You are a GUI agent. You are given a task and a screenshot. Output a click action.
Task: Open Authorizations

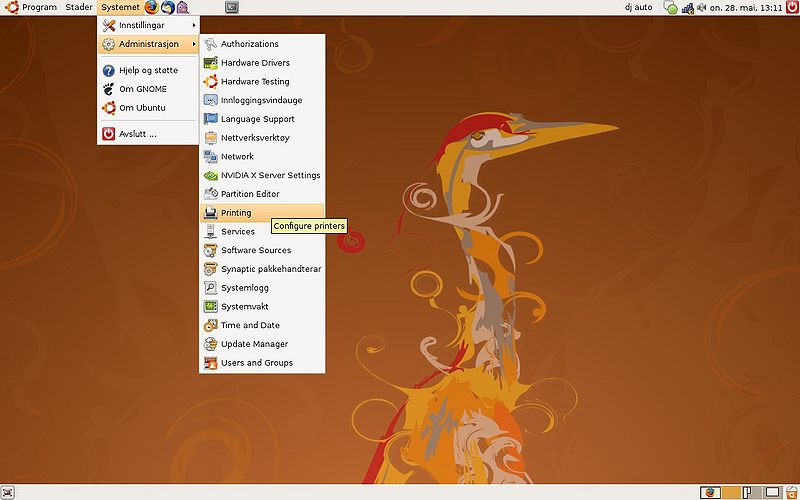[262, 44]
